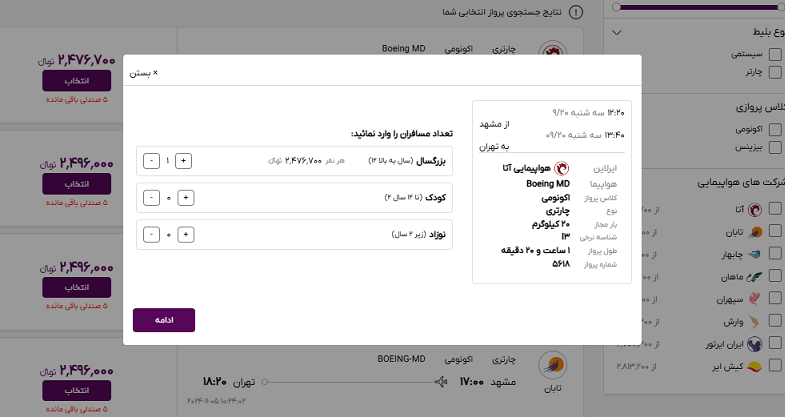Enable the بیزینس class filter checkbox
Screen dimensions: 785x417
point(775,147)
